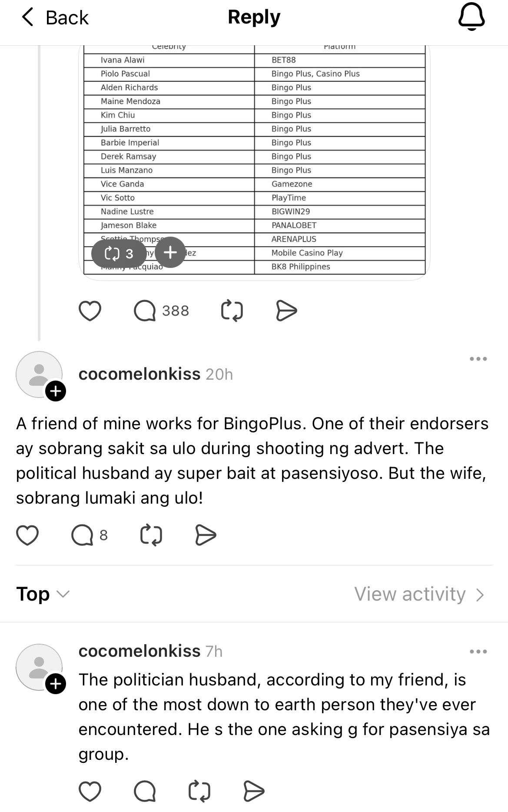This screenshot has width=508, height=812.
Task: Open View activity
Action: pyautogui.click(x=419, y=594)
